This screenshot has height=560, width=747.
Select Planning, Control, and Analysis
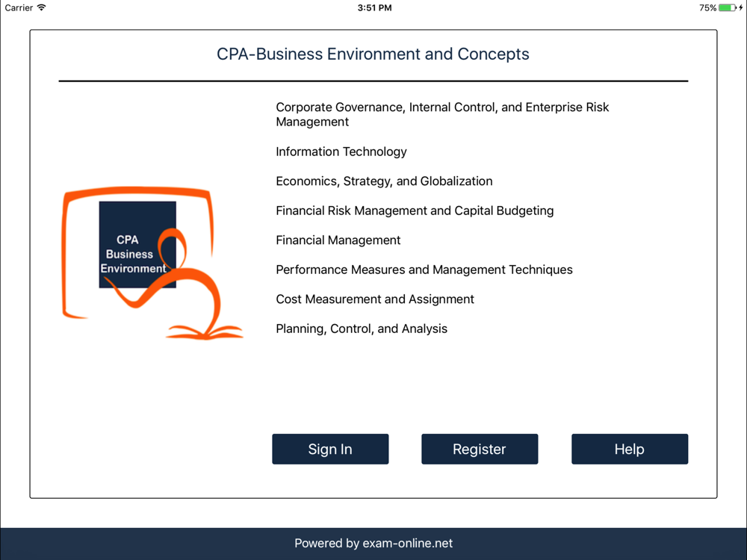[362, 329]
